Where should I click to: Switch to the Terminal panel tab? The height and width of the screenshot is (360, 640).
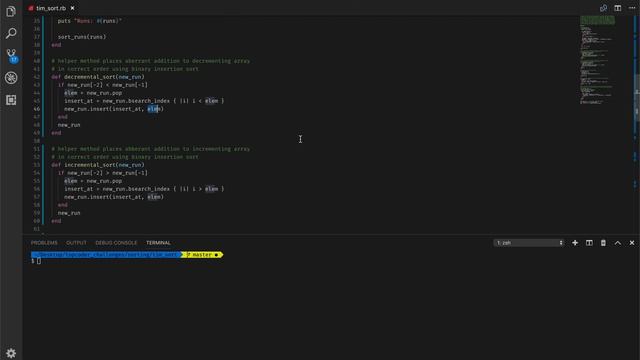pos(158,243)
